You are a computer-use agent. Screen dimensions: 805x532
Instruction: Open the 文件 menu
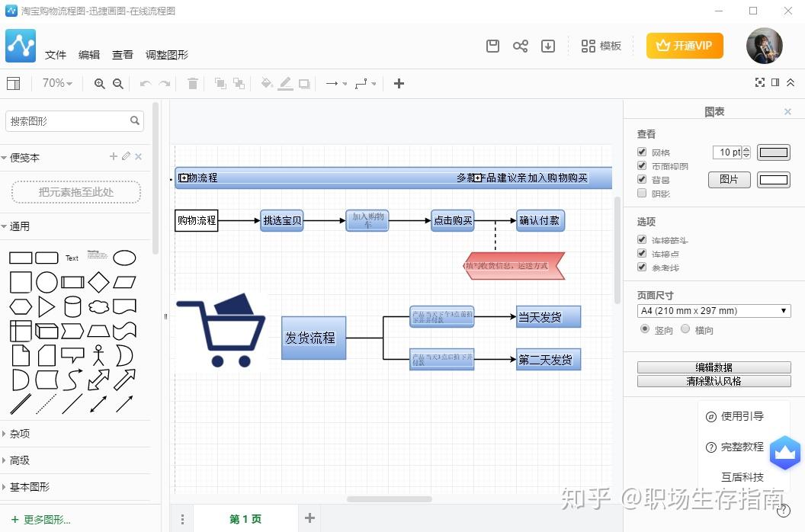coord(56,55)
